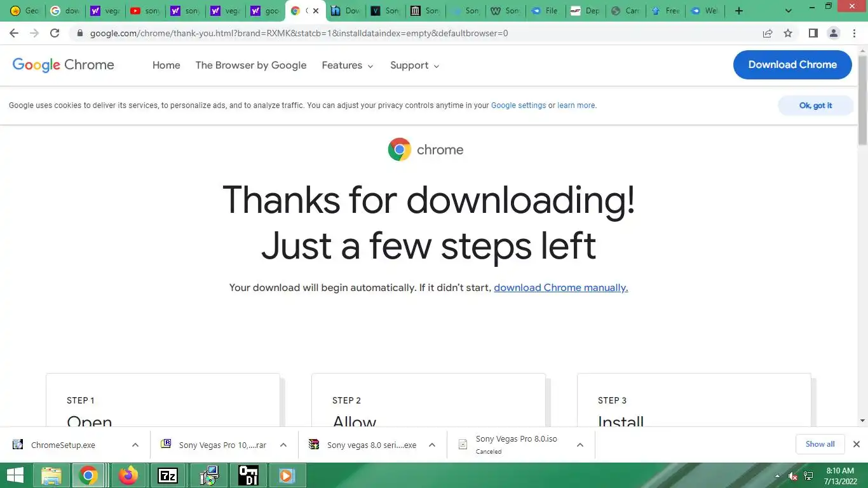Switch to the YouTube sony tab
The height and width of the screenshot is (488, 868).
146,11
